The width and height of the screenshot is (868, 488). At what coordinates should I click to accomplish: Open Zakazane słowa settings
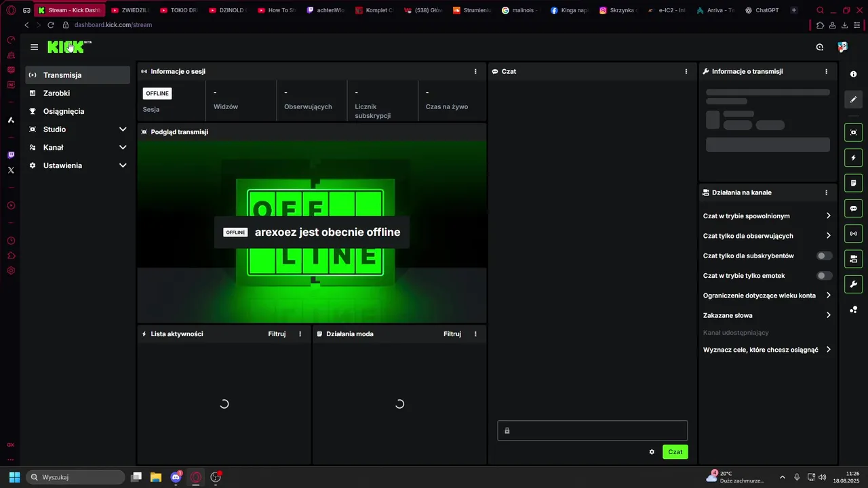[x=767, y=315]
